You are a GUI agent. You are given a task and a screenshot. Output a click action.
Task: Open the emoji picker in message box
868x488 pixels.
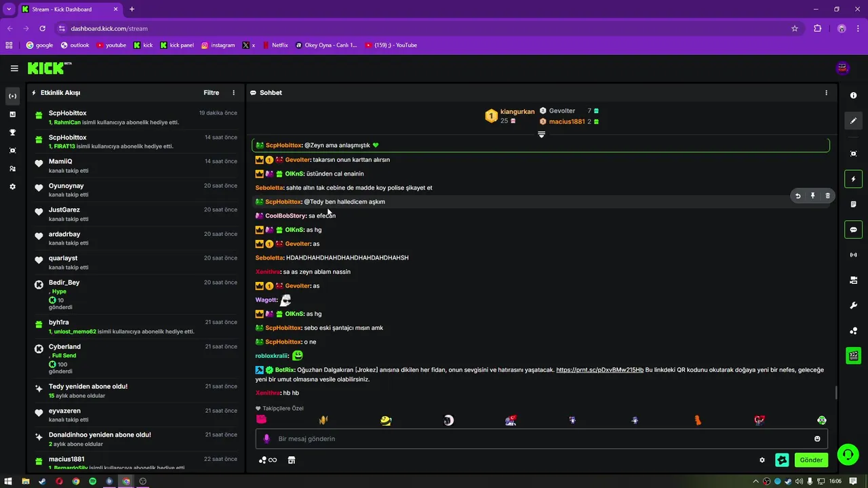[x=817, y=439]
